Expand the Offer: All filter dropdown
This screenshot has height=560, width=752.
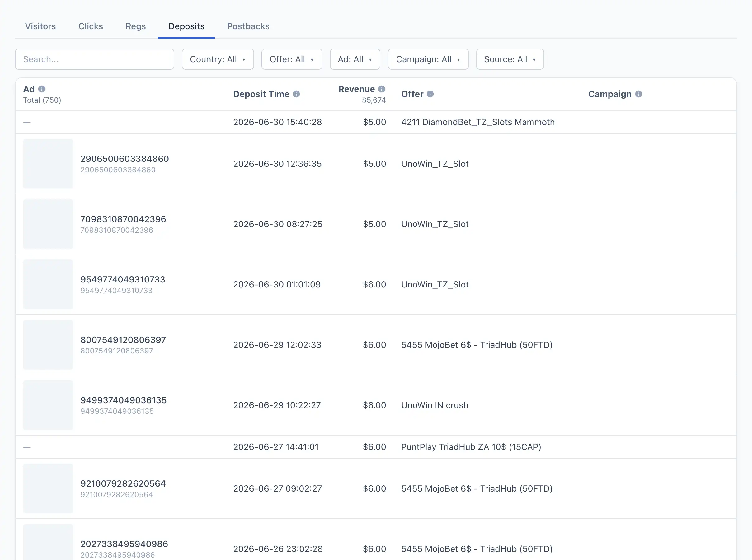point(292,59)
